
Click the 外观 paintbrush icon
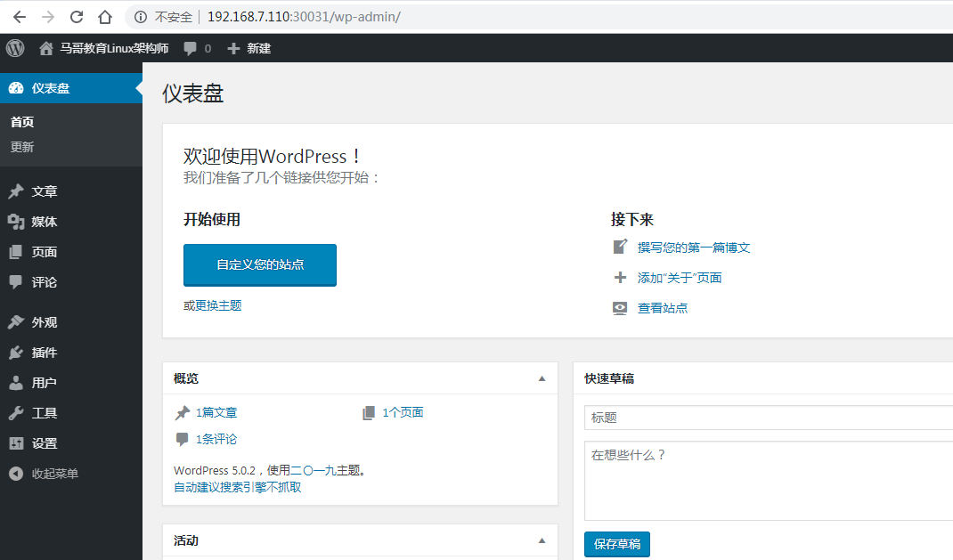[16, 322]
